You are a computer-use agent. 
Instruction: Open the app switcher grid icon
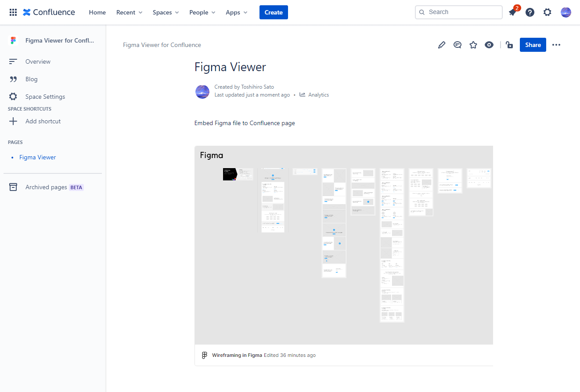pos(13,12)
